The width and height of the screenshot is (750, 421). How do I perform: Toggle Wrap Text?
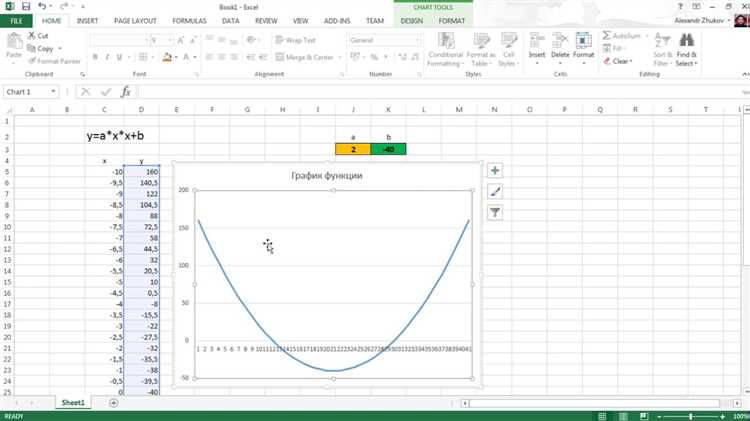tap(296, 40)
